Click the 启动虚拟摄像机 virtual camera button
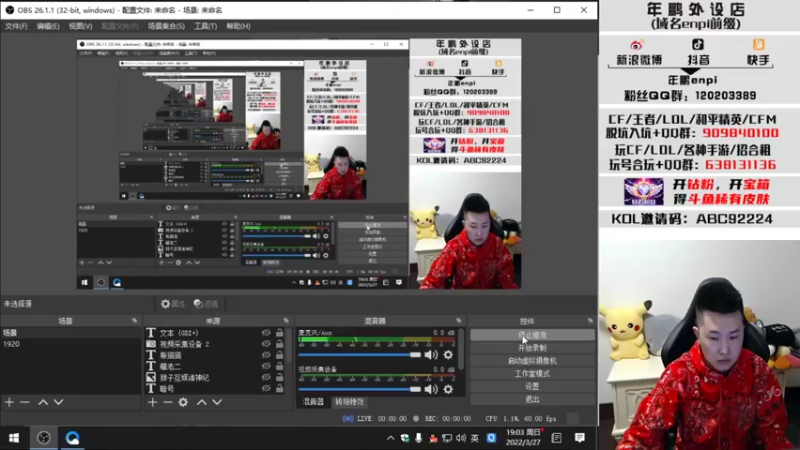The height and width of the screenshot is (450, 800). 532,361
